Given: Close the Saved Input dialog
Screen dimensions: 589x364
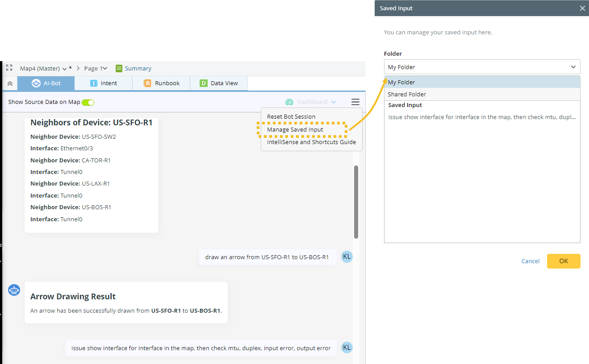Looking at the screenshot, I should pos(582,8).
